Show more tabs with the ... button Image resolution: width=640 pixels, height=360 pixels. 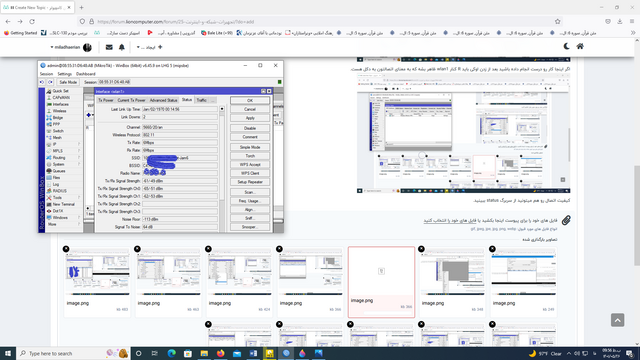pos(213,100)
